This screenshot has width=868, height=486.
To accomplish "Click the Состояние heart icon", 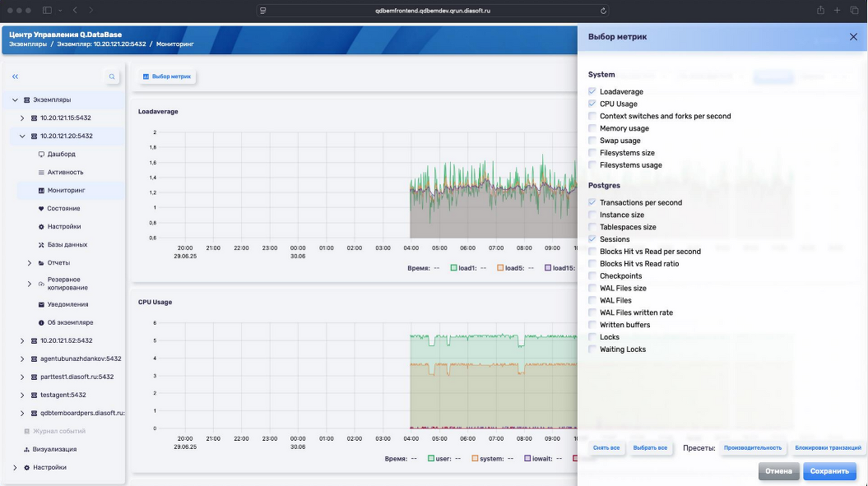I will 41,209.
